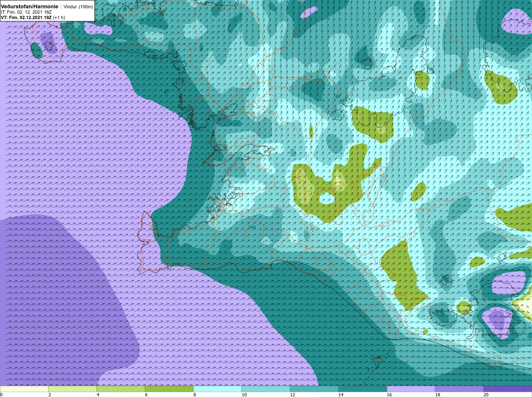
Task: Click the Vindur (100m) label
Action: (78, 7)
